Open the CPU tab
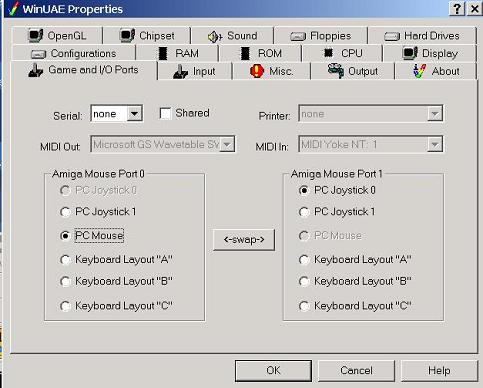This screenshot has height=388, width=483. click(x=342, y=53)
